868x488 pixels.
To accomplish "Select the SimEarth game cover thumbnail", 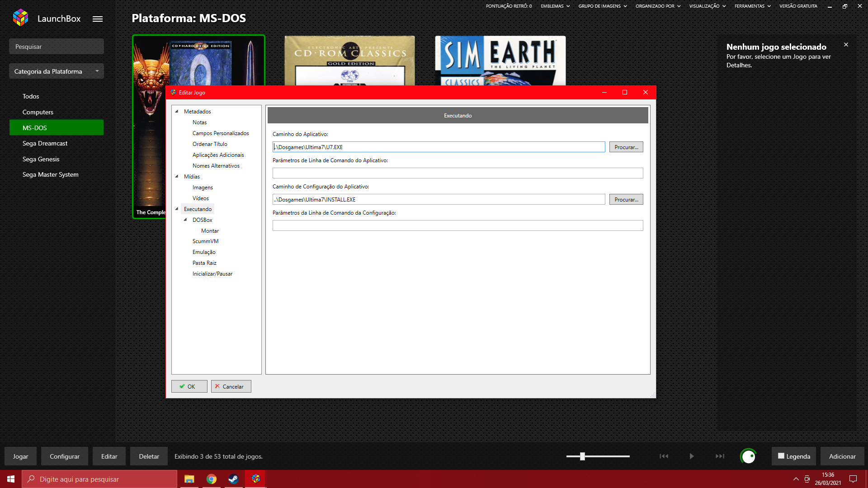I will click(500, 61).
